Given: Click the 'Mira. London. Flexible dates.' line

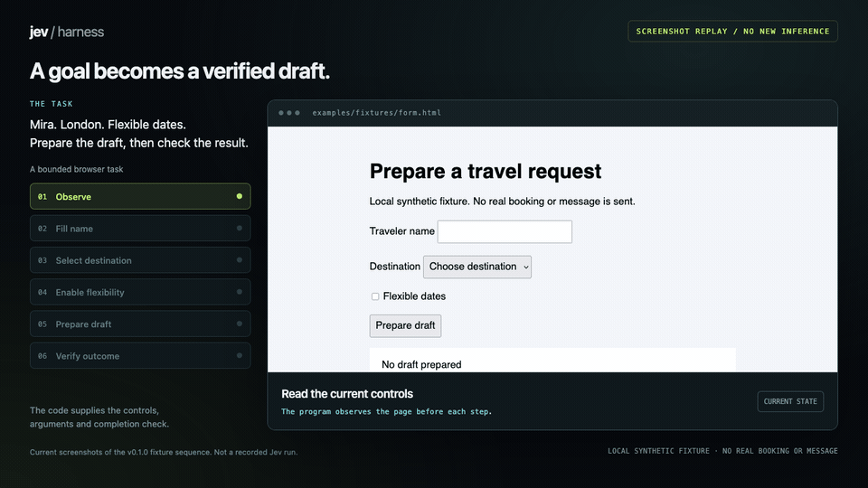Looking at the screenshot, I should pos(108,125).
